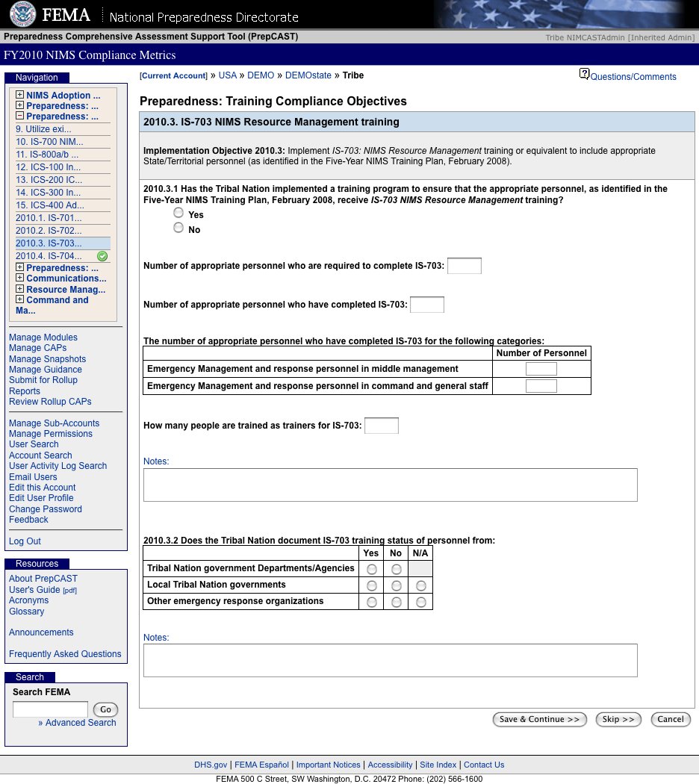Focus the required personnel IS-703 number field
This screenshot has height=784, width=699.
coord(465,266)
